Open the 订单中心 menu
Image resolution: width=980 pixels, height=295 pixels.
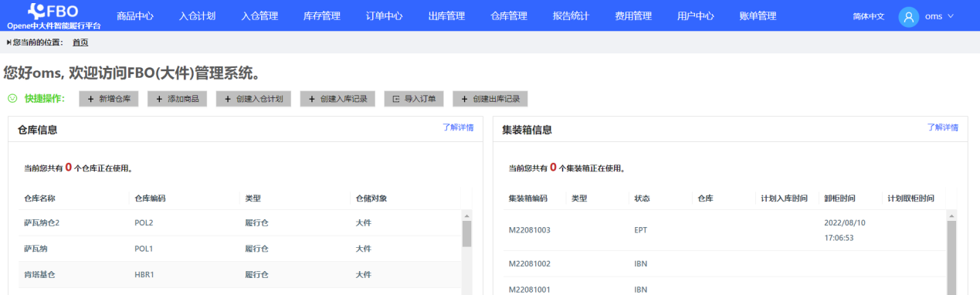click(x=384, y=15)
